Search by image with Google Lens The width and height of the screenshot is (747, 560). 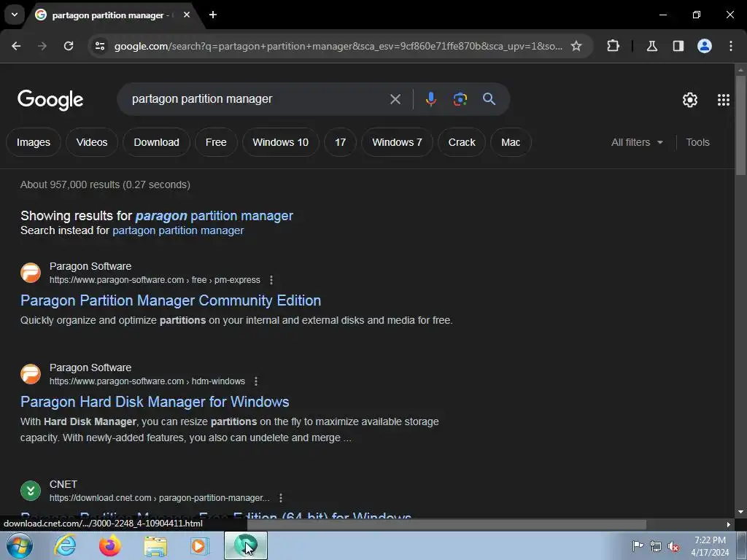pos(460,99)
